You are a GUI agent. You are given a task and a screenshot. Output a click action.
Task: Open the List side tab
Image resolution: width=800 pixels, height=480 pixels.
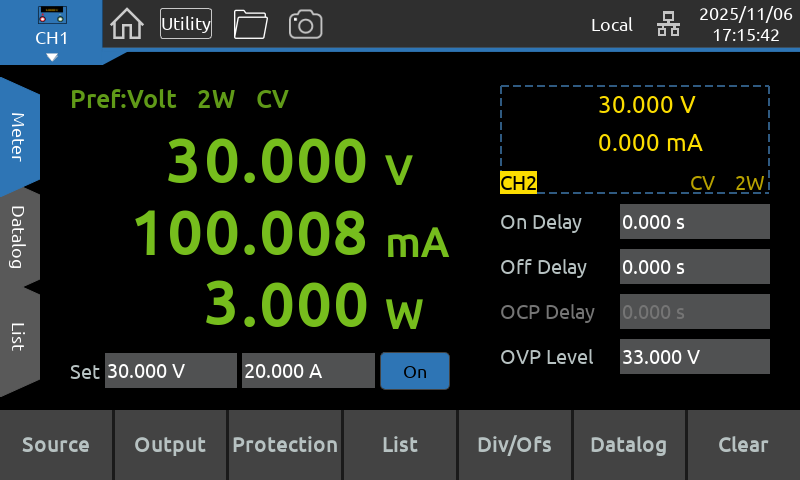point(19,336)
